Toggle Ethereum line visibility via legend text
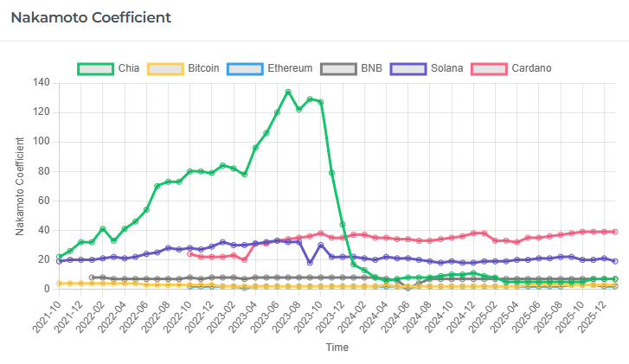 290,68
